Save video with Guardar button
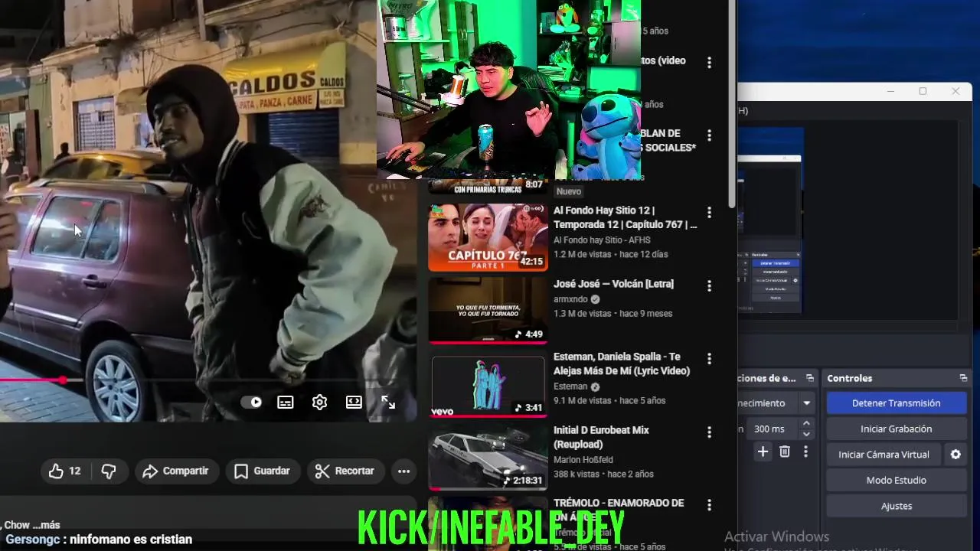The height and width of the screenshot is (551, 980). coord(262,471)
